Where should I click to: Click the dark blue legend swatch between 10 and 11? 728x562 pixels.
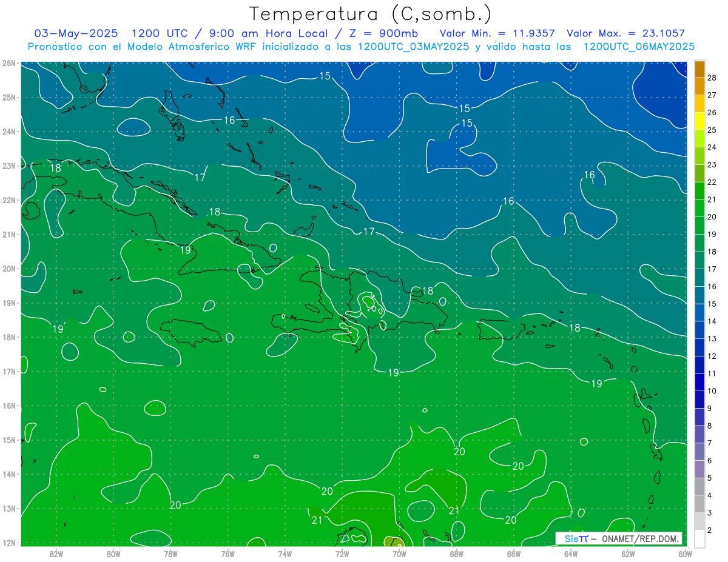699,382
